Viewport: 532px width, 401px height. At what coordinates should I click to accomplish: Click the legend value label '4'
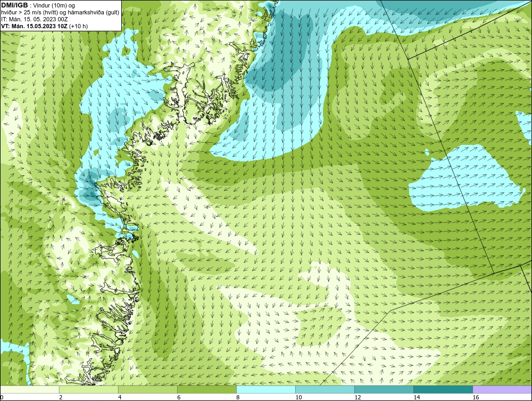coord(120,397)
